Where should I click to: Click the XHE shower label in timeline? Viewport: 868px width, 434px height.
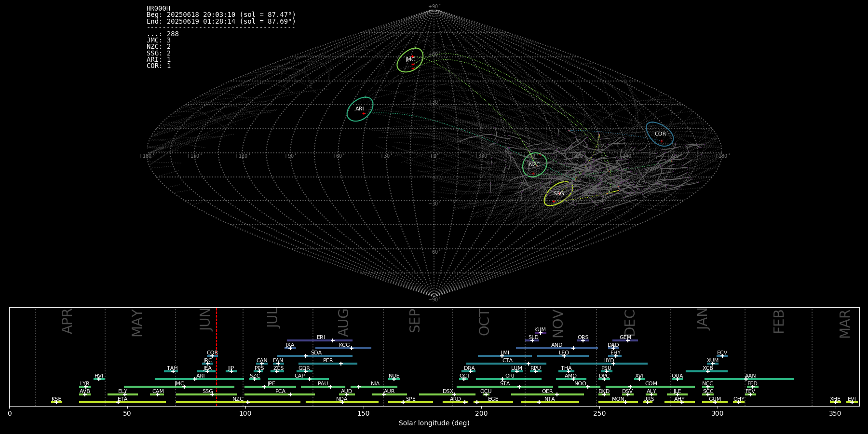(835, 399)
